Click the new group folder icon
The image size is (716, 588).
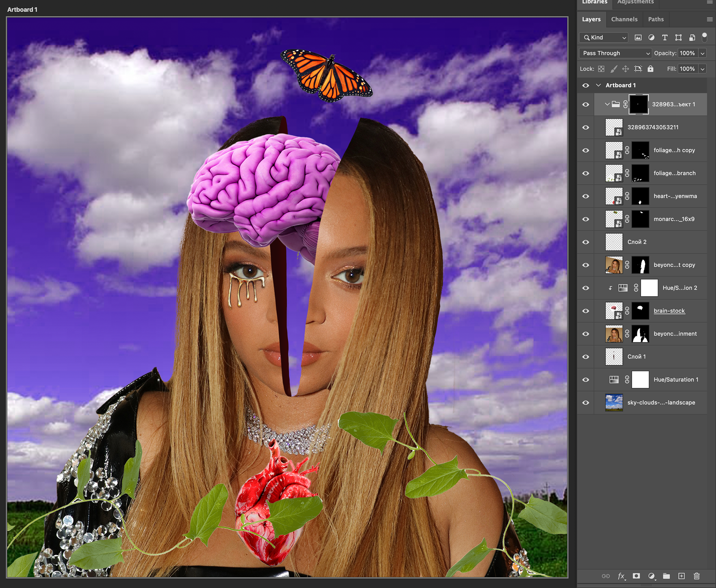(x=666, y=576)
